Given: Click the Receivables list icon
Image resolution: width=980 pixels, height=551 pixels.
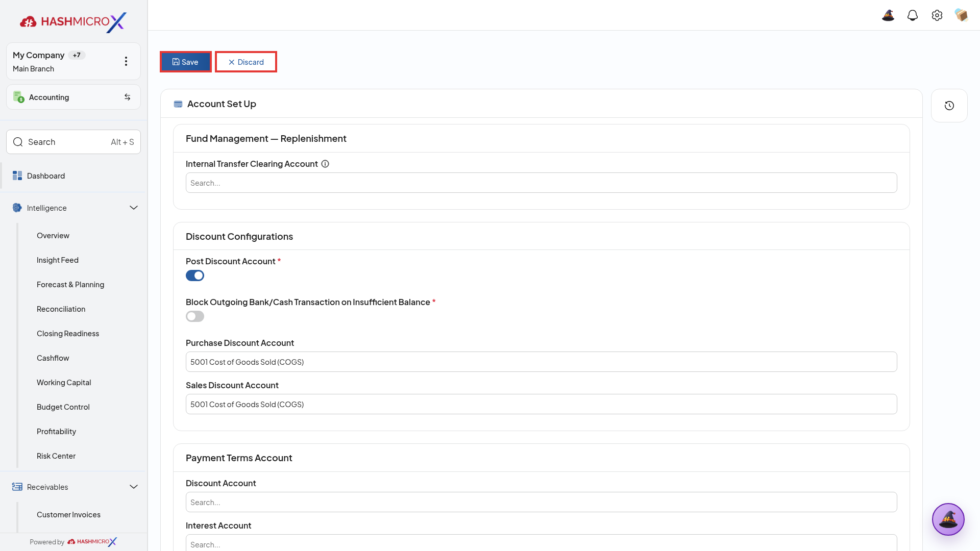Looking at the screenshot, I should click(17, 487).
